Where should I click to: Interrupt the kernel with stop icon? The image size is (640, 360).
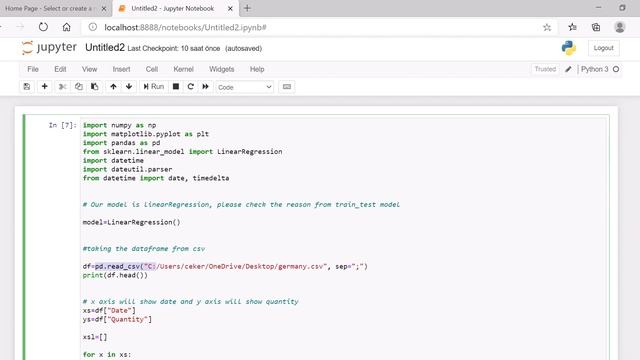click(176, 87)
